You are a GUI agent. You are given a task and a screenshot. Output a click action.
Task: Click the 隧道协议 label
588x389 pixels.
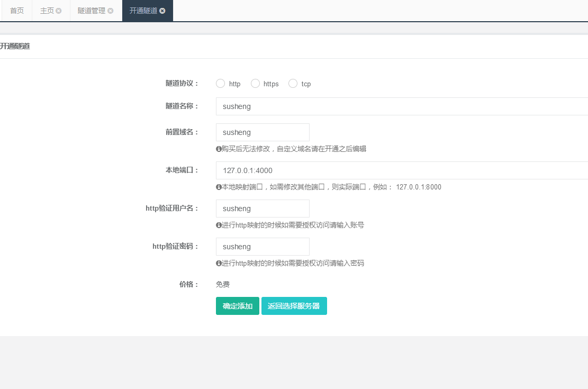(182, 83)
